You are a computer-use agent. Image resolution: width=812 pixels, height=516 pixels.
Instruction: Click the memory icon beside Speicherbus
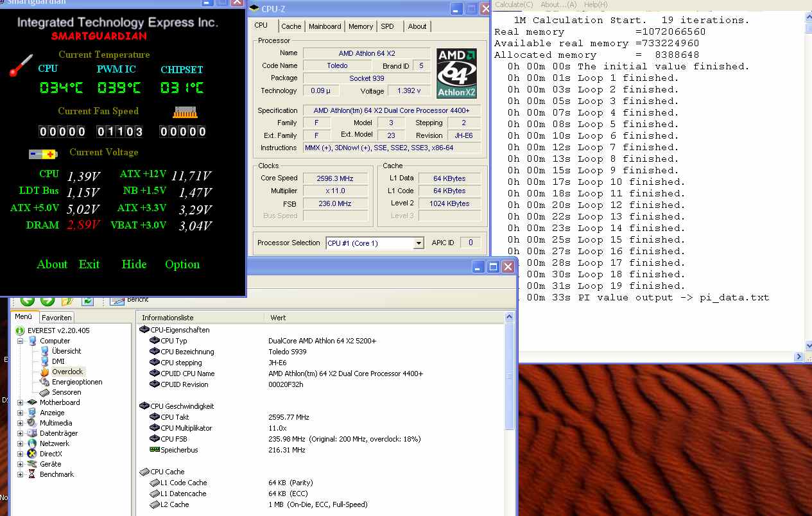click(x=154, y=450)
